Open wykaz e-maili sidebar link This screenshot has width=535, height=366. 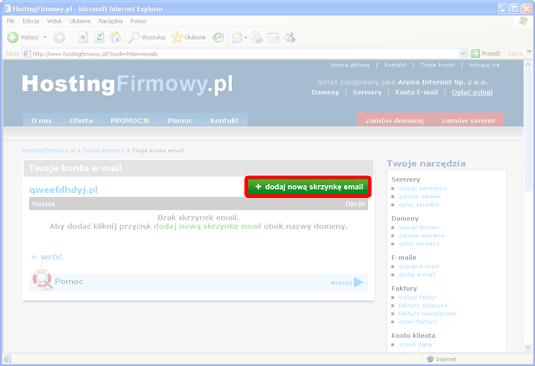(419, 266)
